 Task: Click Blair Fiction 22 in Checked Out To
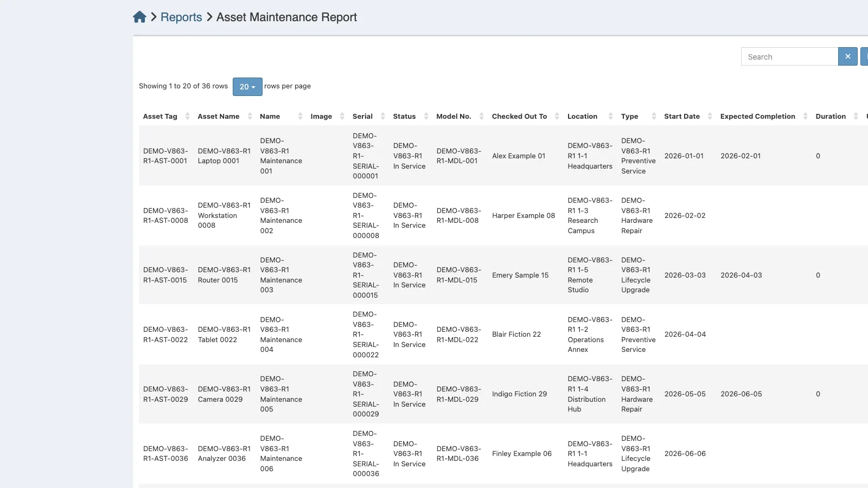[x=516, y=335]
